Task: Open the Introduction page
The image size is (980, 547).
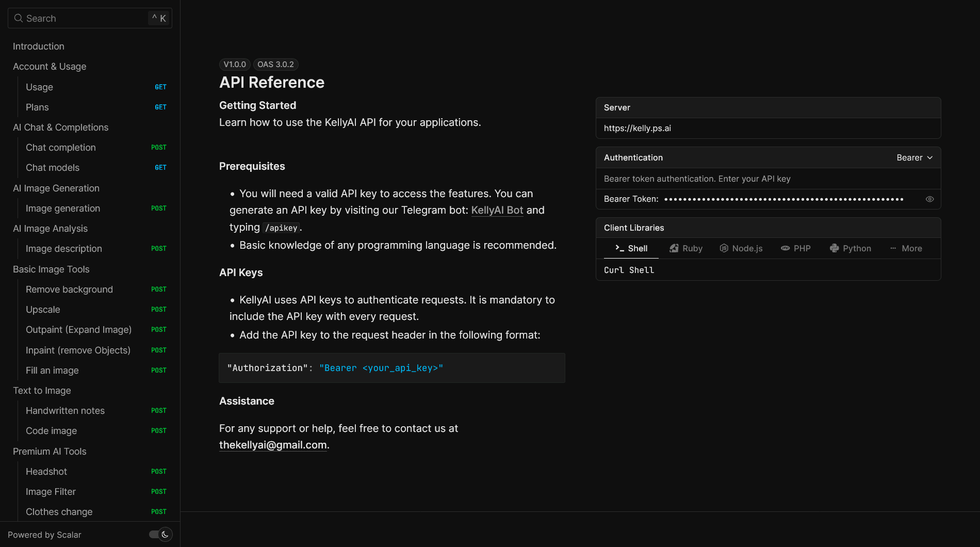Action: 39,46
